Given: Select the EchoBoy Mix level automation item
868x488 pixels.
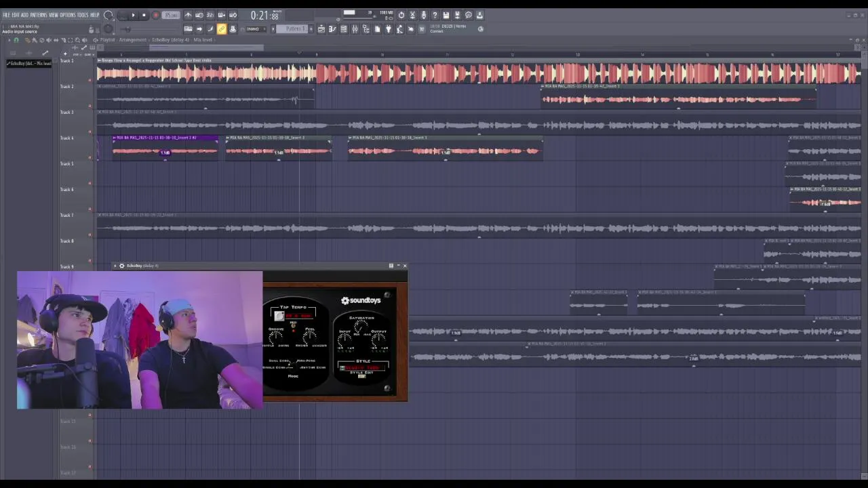Looking at the screenshot, I should click(29, 63).
